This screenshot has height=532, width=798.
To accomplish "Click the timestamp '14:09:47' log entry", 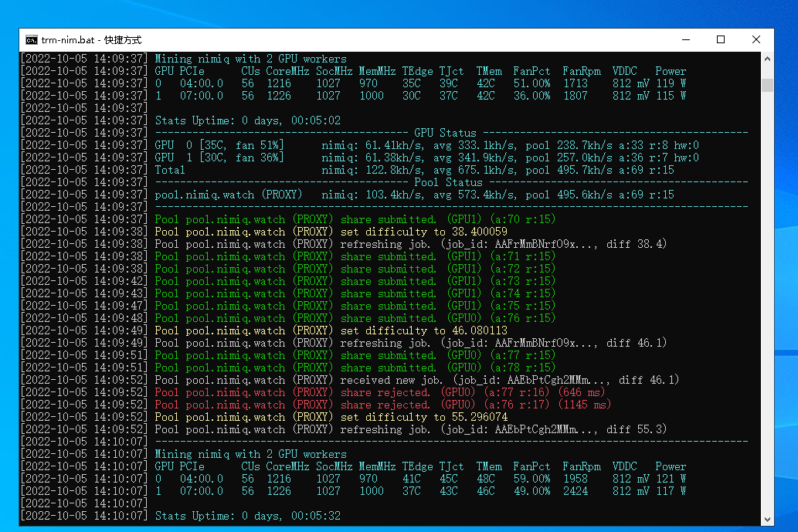I will point(120,306).
